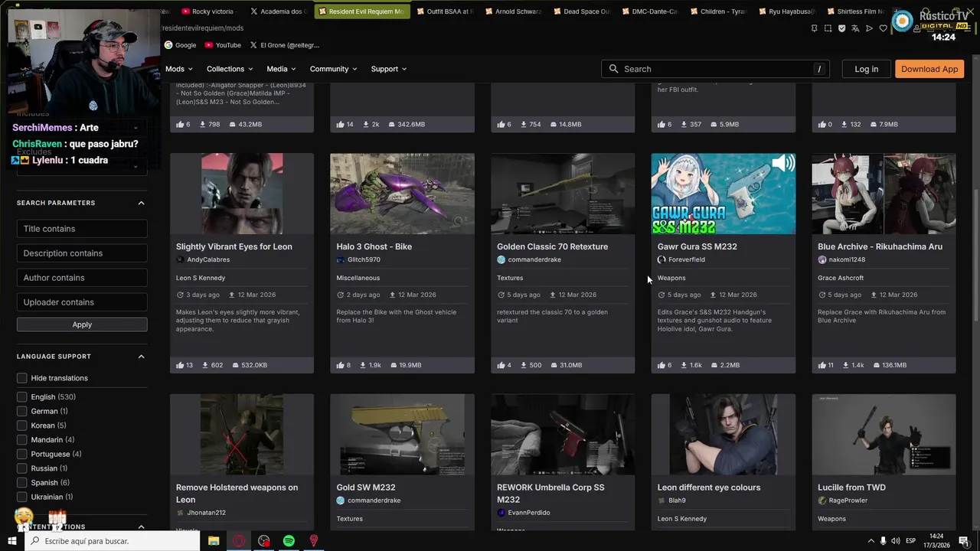This screenshot has height=551, width=980.
Task: Open Slightly Vibrant Eyes for Leon mod
Action: coord(234,246)
